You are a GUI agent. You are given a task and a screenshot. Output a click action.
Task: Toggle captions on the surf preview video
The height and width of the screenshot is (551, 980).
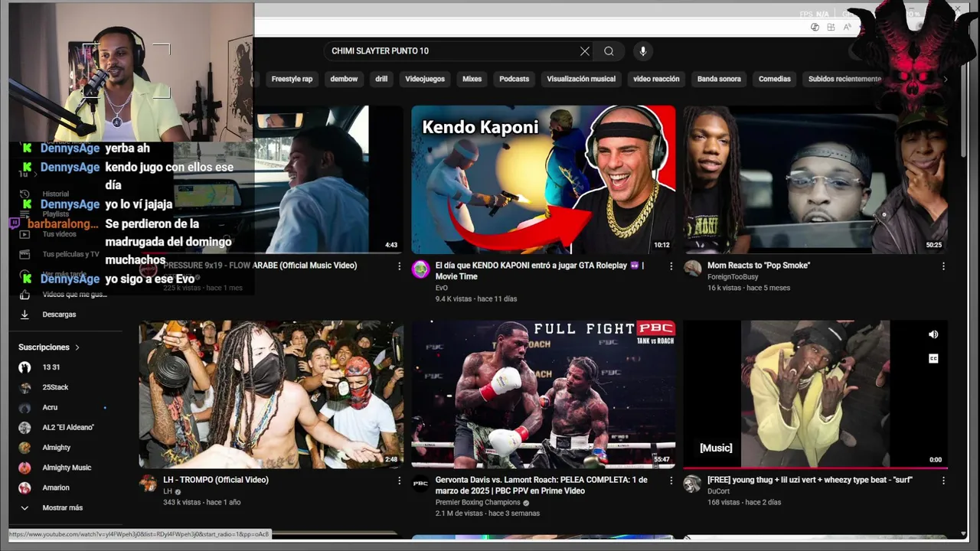pyautogui.click(x=933, y=358)
